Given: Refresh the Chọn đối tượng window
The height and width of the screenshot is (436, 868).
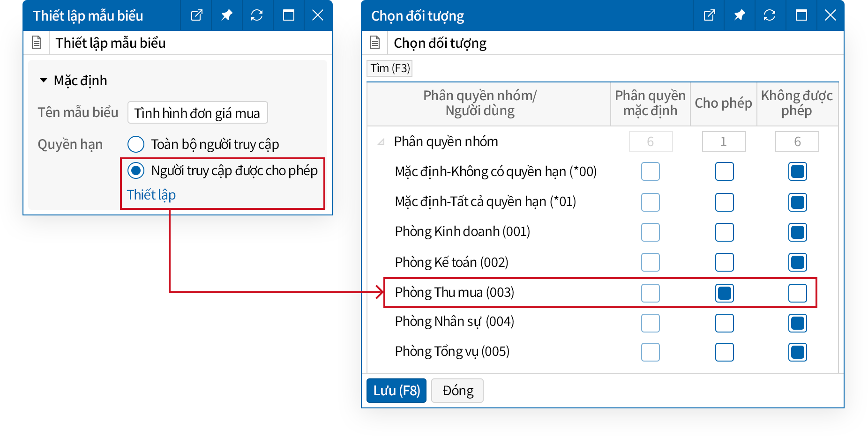Looking at the screenshot, I should (x=770, y=15).
